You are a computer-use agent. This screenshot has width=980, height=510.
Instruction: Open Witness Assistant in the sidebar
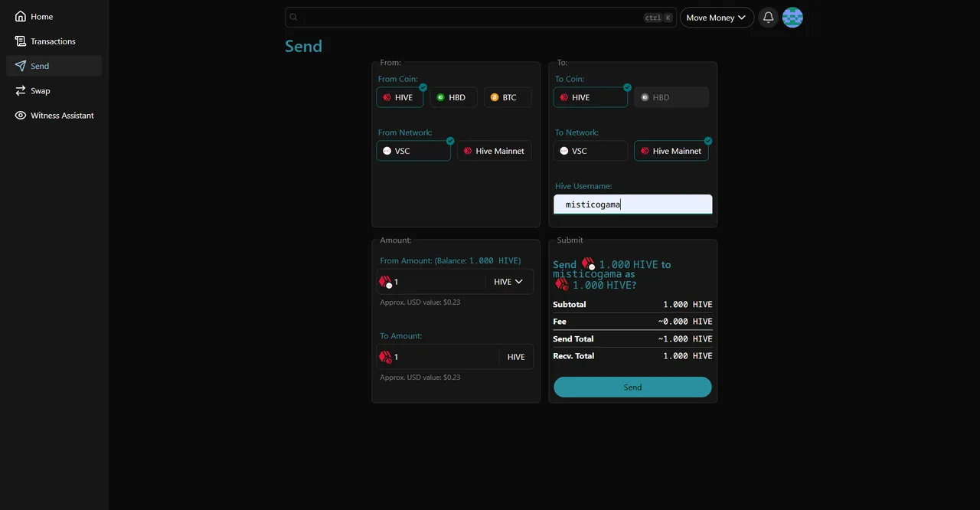coord(54,116)
